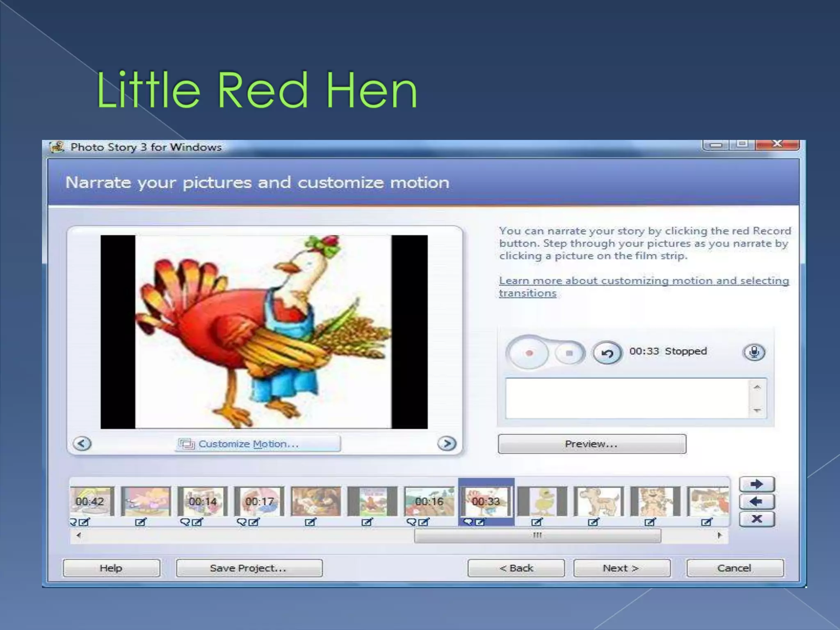This screenshot has height=630, width=840.
Task: Click the Preview button
Action: tap(591, 444)
